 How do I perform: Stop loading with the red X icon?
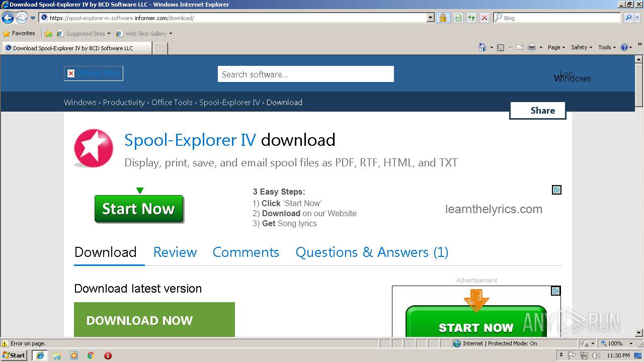pyautogui.click(x=484, y=18)
